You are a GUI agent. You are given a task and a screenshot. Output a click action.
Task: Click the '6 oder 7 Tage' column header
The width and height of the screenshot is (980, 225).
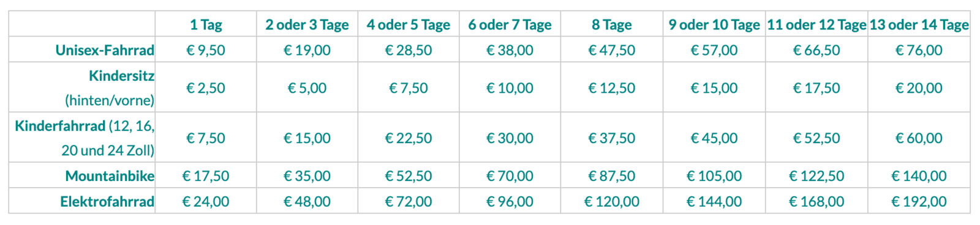(510, 25)
